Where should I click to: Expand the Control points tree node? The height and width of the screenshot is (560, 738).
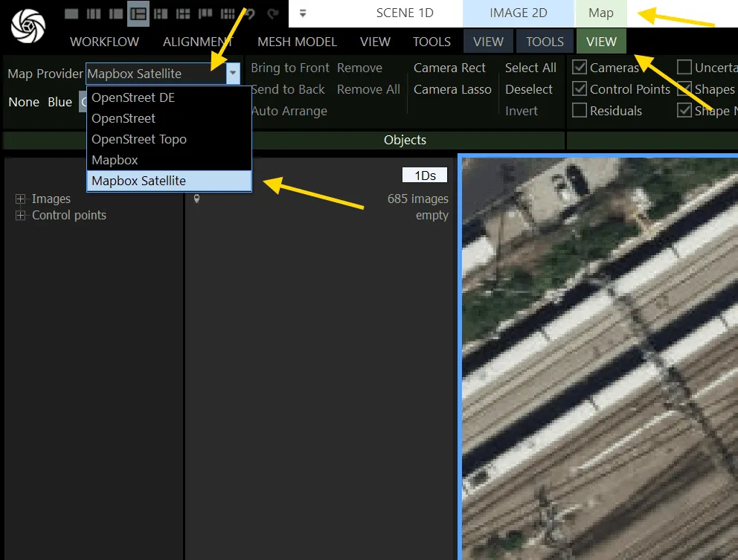click(x=20, y=215)
